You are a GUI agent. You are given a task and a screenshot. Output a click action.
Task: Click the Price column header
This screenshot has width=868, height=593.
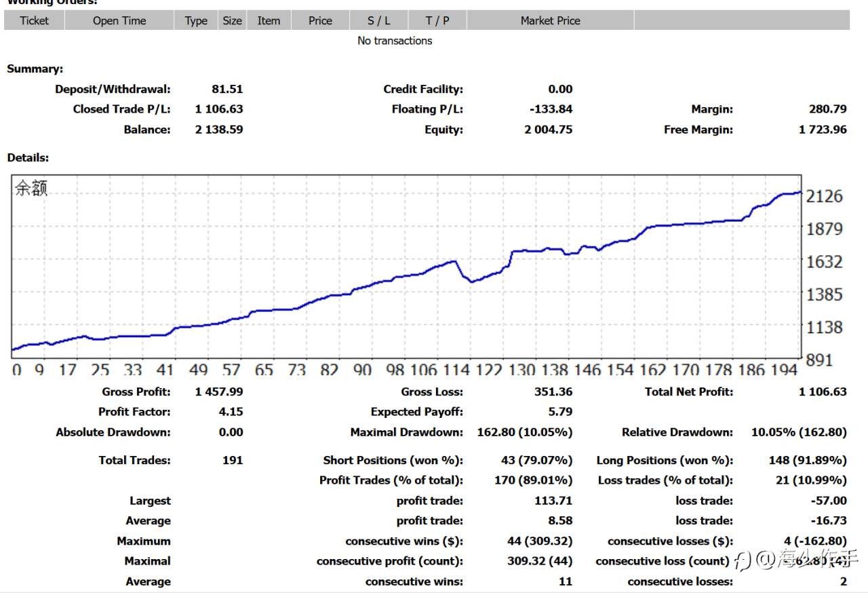click(x=320, y=20)
